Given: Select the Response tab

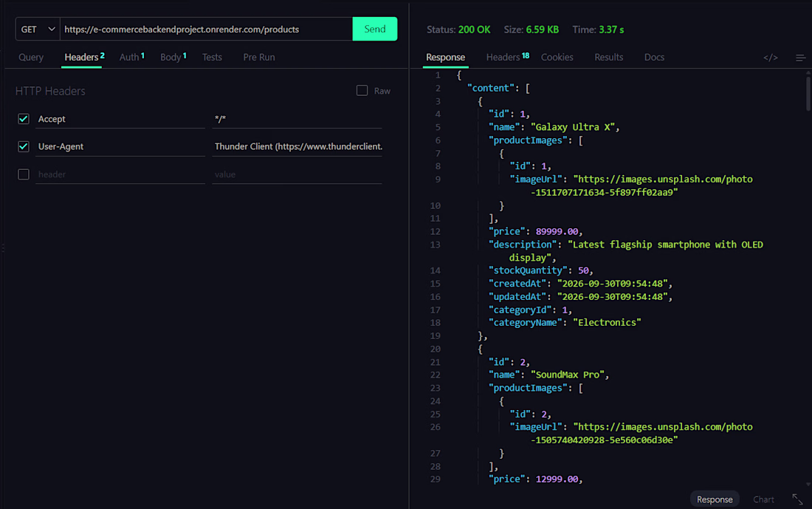Looking at the screenshot, I should click(x=445, y=57).
